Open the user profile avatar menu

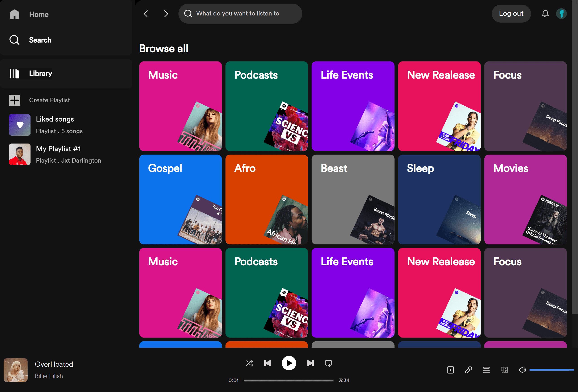pyautogui.click(x=561, y=14)
